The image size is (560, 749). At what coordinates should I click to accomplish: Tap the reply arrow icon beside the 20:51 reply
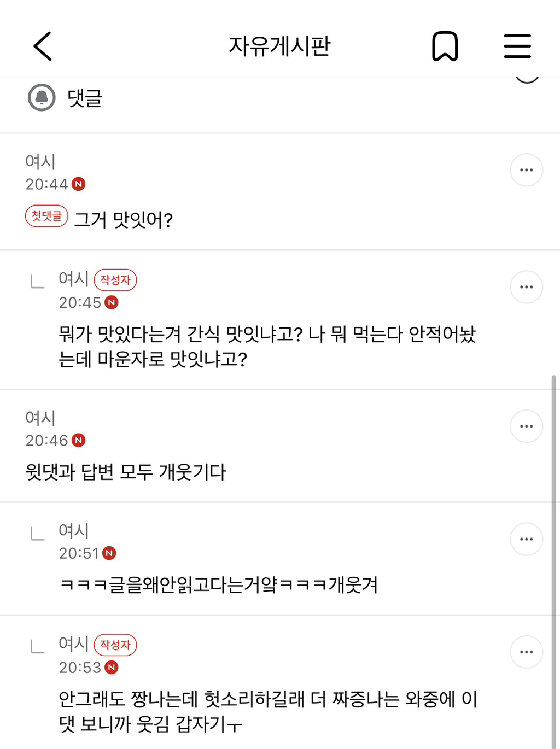(x=37, y=533)
